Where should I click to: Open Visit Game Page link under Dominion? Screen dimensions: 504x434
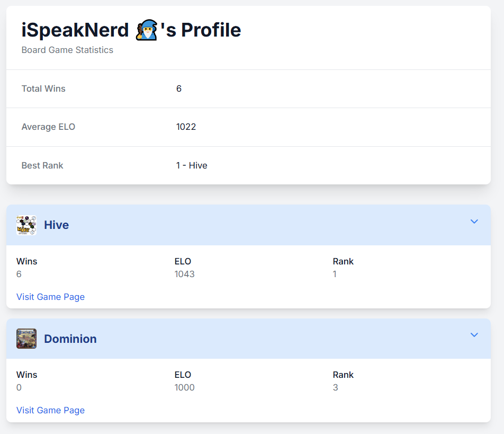[50, 410]
